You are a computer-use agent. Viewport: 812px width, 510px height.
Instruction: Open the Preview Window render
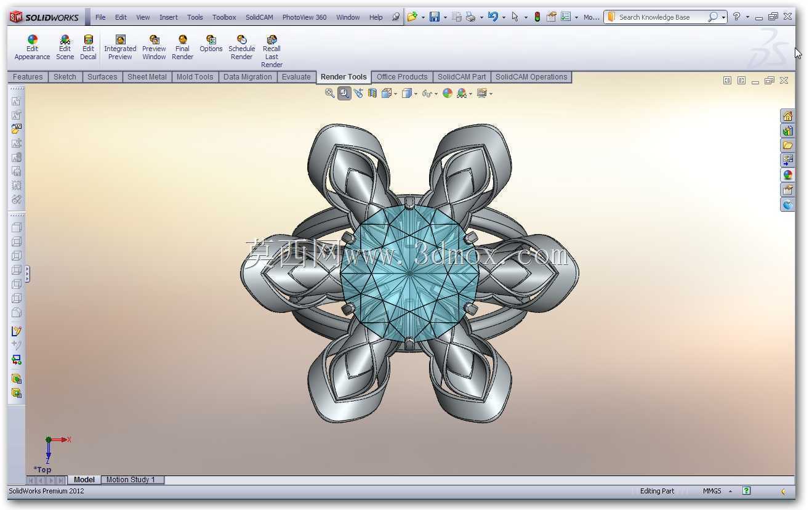click(154, 47)
